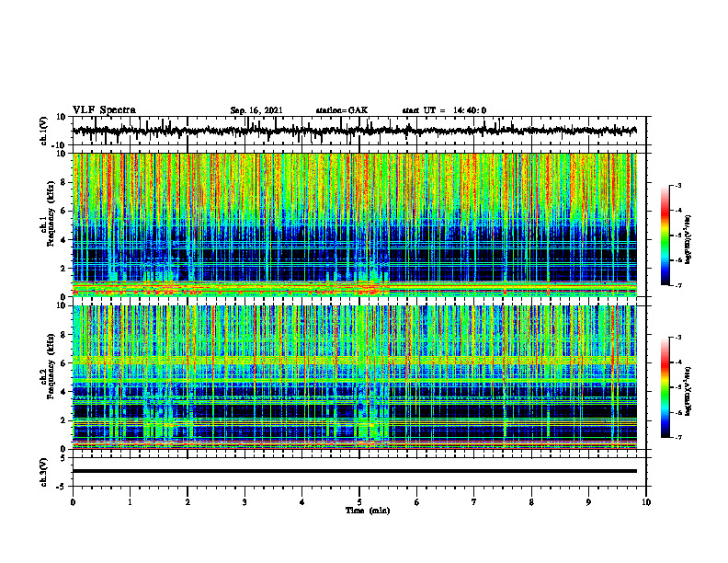Click the 'ch.1(V)' axis label
This screenshot has height=563, width=728.
44,131
